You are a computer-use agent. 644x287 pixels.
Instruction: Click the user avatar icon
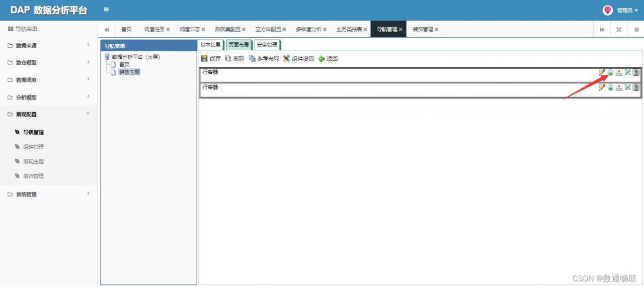click(x=608, y=10)
